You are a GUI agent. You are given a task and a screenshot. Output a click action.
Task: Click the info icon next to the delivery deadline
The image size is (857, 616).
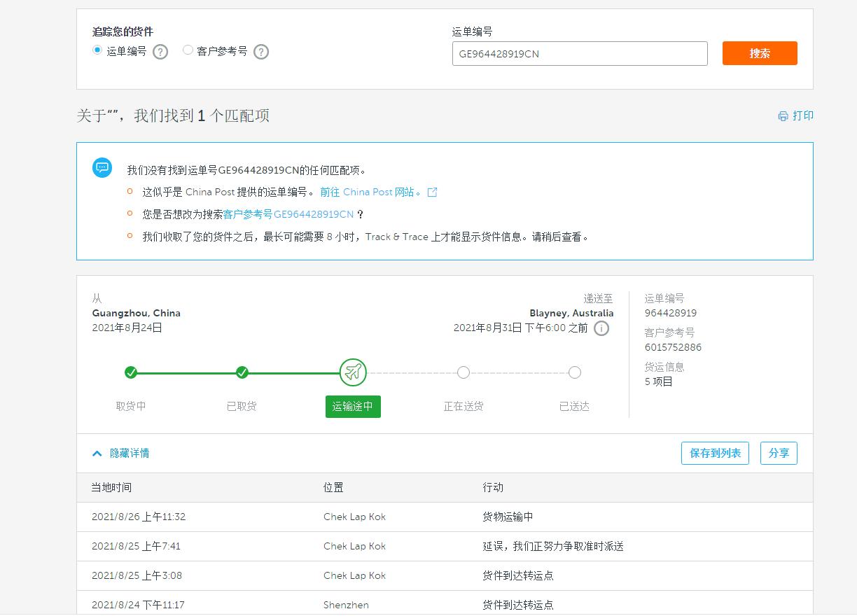tap(601, 328)
